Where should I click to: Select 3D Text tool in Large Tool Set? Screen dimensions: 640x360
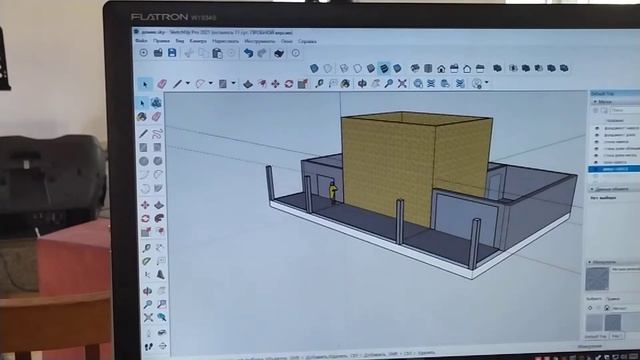(160, 275)
